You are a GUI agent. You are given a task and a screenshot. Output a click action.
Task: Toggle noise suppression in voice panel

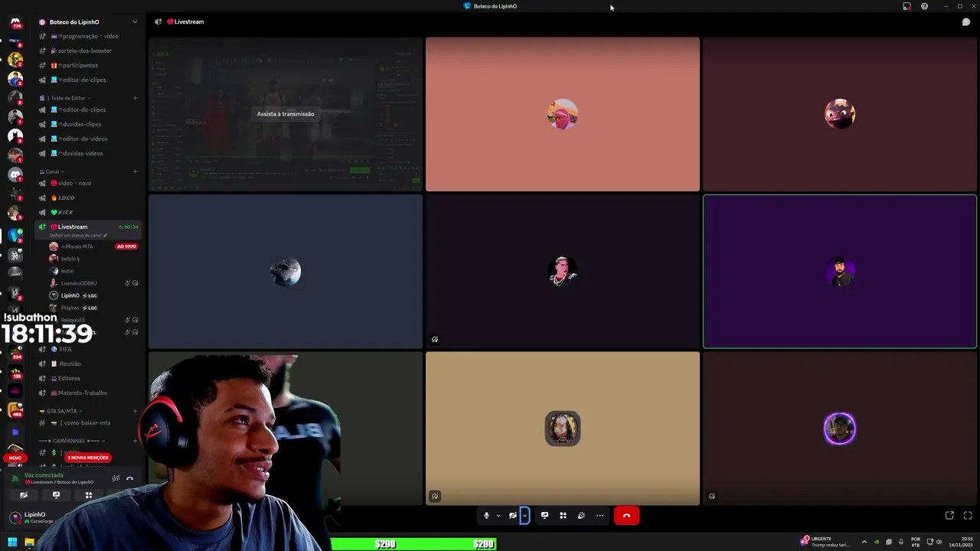116,478
